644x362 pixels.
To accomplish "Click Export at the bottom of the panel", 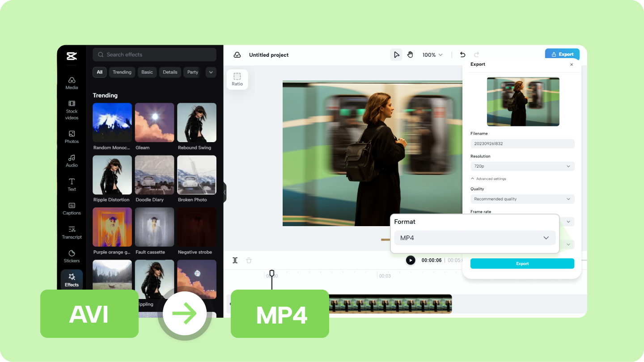I will 522,263.
